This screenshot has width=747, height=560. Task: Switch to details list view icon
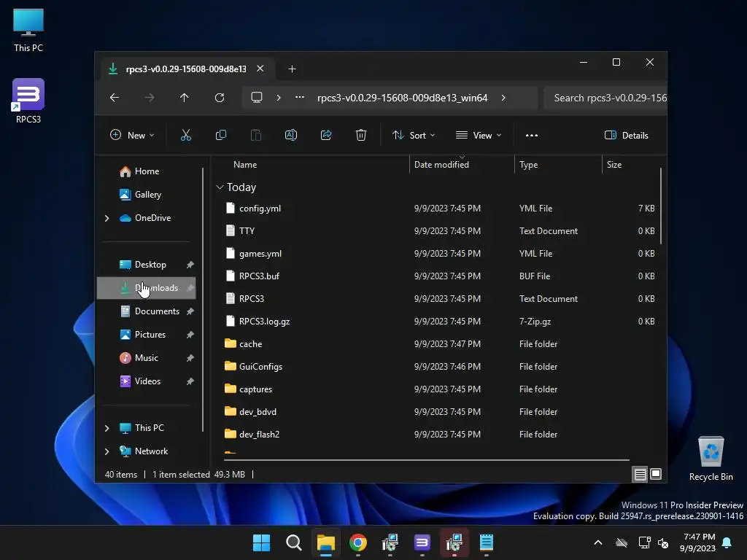(640, 474)
